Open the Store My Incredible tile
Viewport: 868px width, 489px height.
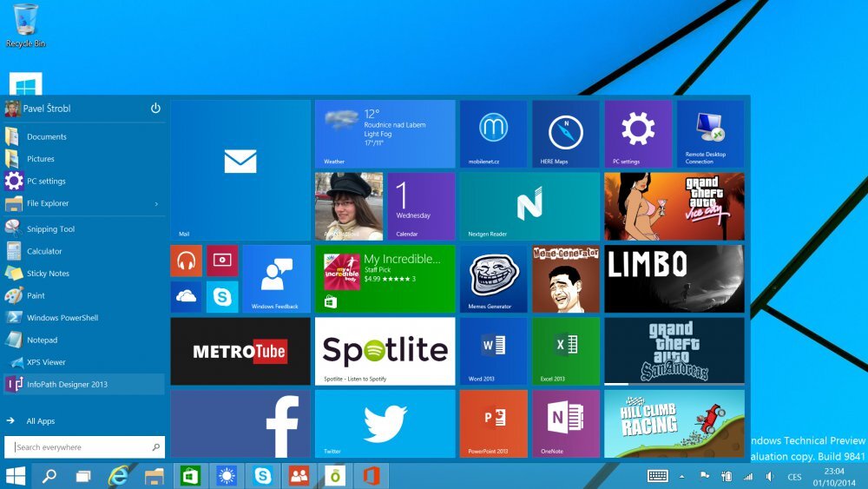385,279
